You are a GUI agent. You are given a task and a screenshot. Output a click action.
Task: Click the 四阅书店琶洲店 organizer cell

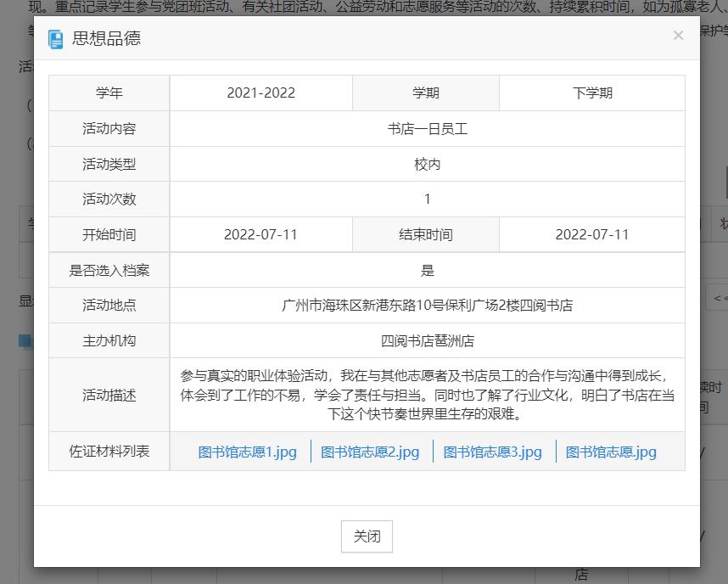pyautogui.click(x=428, y=340)
